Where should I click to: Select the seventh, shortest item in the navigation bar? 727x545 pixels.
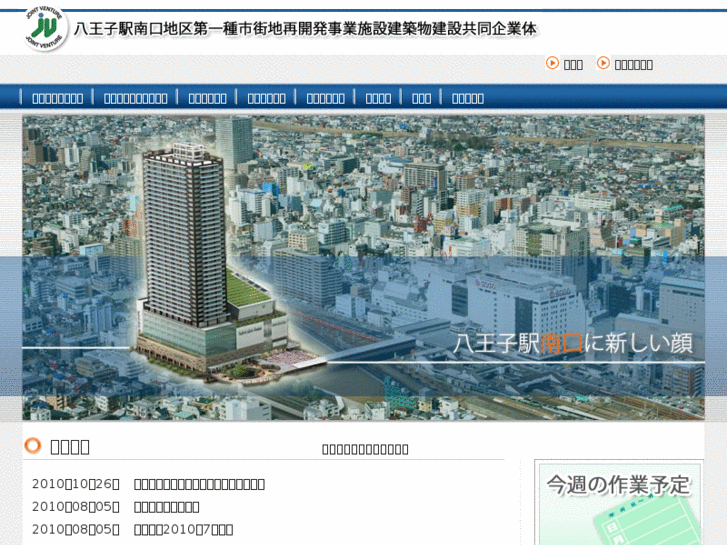[421, 98]
